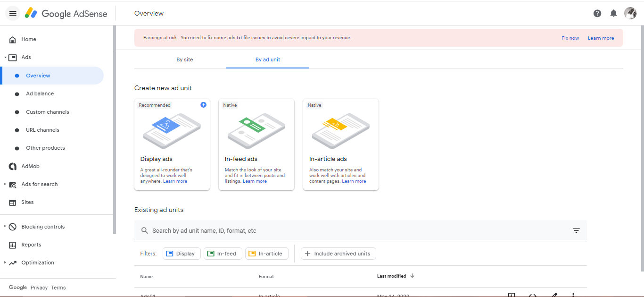644x297 pixels.
Task: Toggle the In-article filter chip
Action: (x=266, y=254)
